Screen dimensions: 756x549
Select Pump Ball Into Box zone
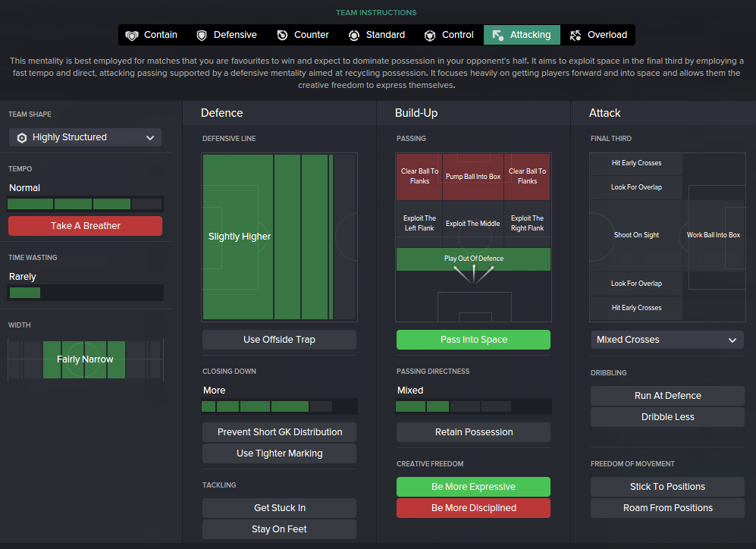pyautogui.click(x=473, y=177)
